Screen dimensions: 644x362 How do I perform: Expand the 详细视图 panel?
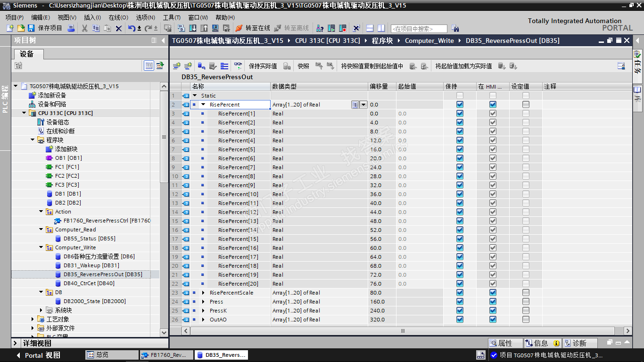point(16,343)
